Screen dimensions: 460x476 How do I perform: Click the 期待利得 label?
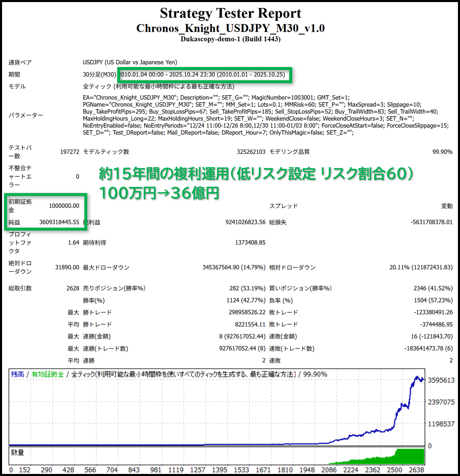(x=94, y=243)
